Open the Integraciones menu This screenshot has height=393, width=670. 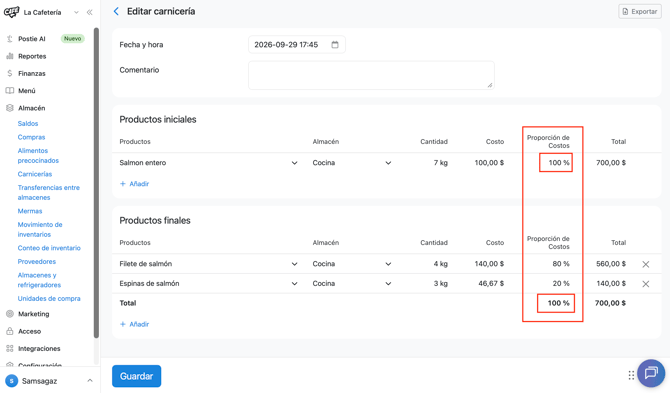click(x=39, y=349)
